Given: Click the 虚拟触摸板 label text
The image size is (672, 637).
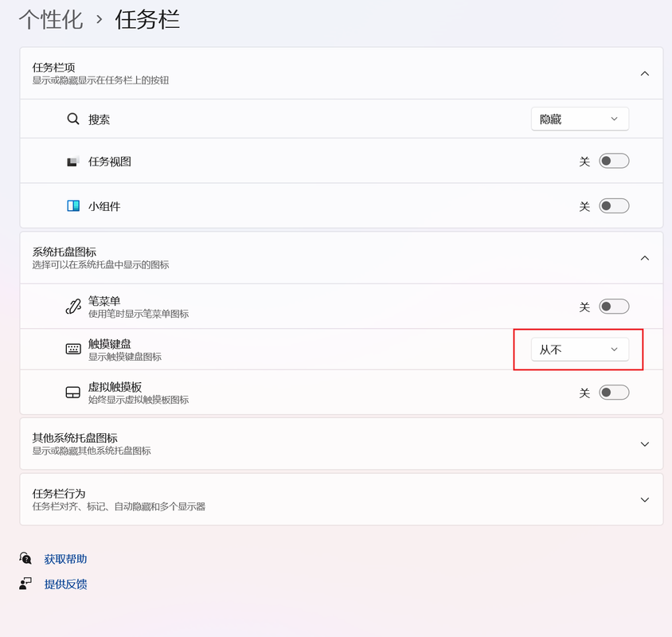Looking at the screenshot, I should [115, 387].
